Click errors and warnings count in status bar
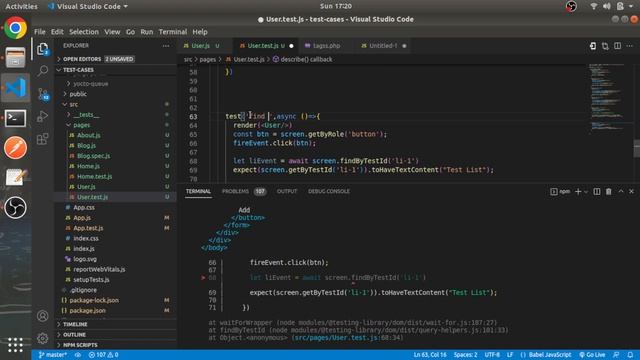This screenshot has width=640, height=360. click(104, 355)
